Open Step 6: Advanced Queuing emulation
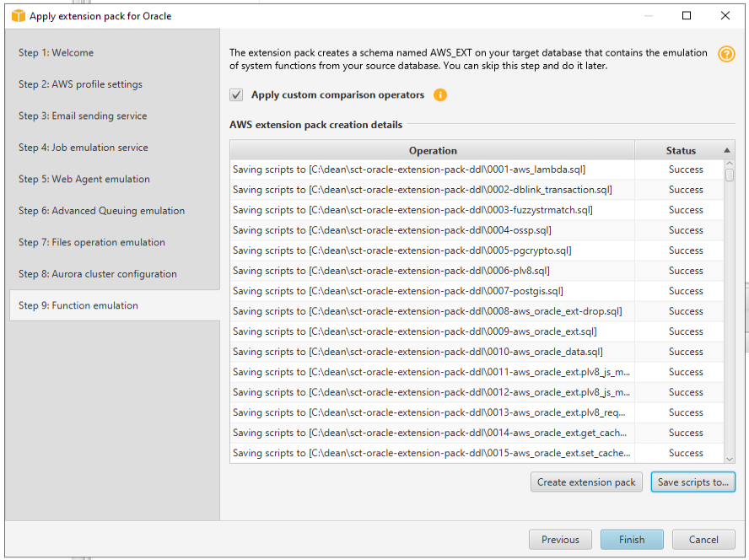The height and width of the screenshot is (560, 749). (101, 211)
